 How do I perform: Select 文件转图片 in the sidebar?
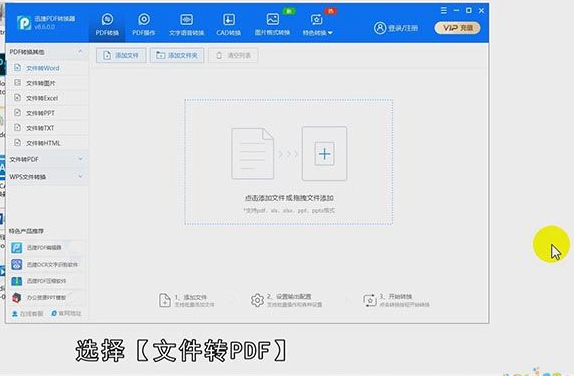tap(47, 83)
